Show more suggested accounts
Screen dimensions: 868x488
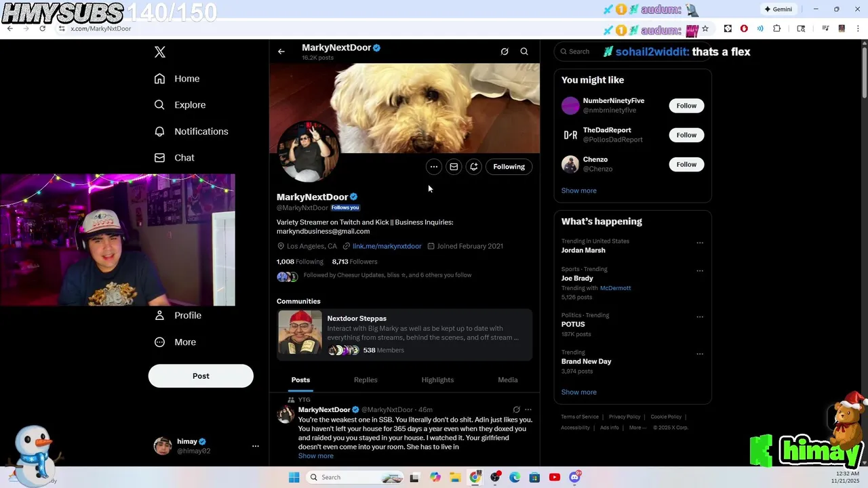click(579, 190)
